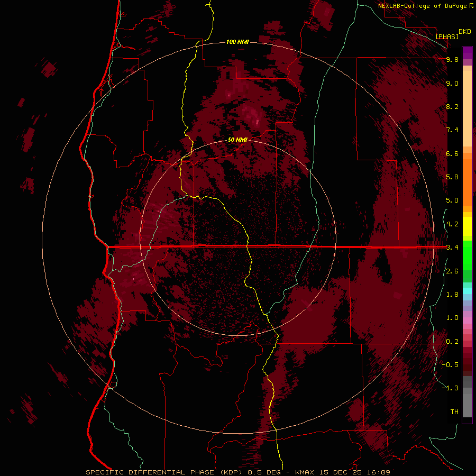
Task: Click the -0.5 scale value
Action: coord(450,365)
